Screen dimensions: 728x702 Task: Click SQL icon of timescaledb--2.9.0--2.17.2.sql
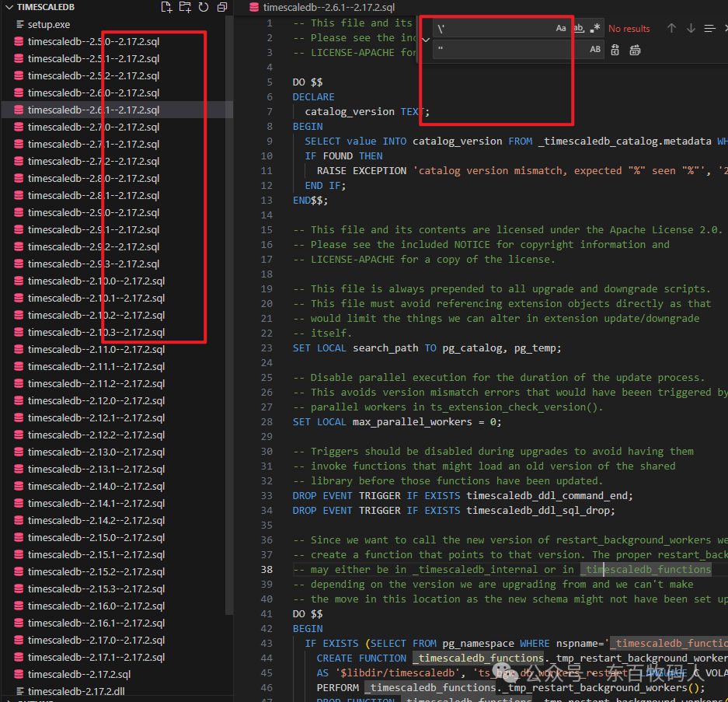pos(19,212)
